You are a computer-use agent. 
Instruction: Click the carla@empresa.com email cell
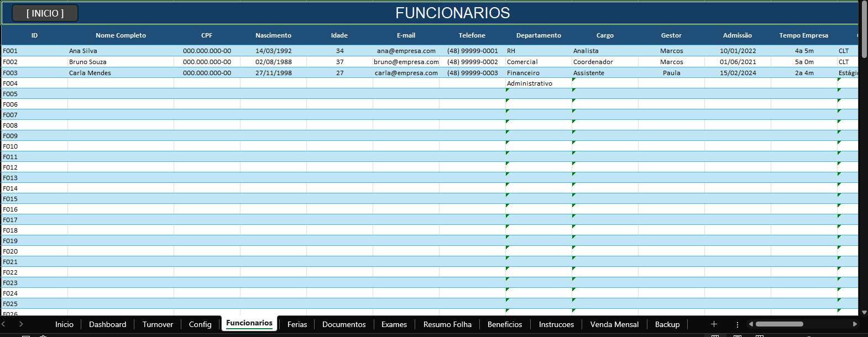pyautogui.click(x=406, y=73)
